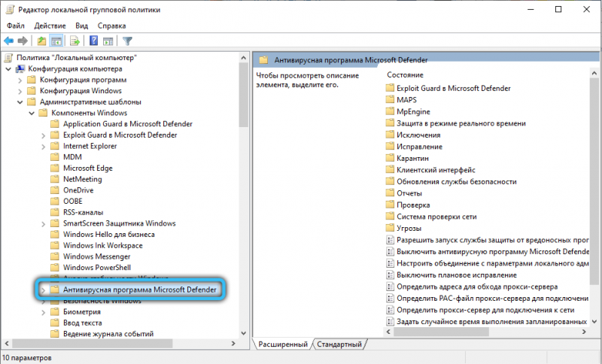Viewport: 602px width, 364px height.
Task: Select Антивирусная программа Microsoft Defender in tree
Action: click(139, 290)
